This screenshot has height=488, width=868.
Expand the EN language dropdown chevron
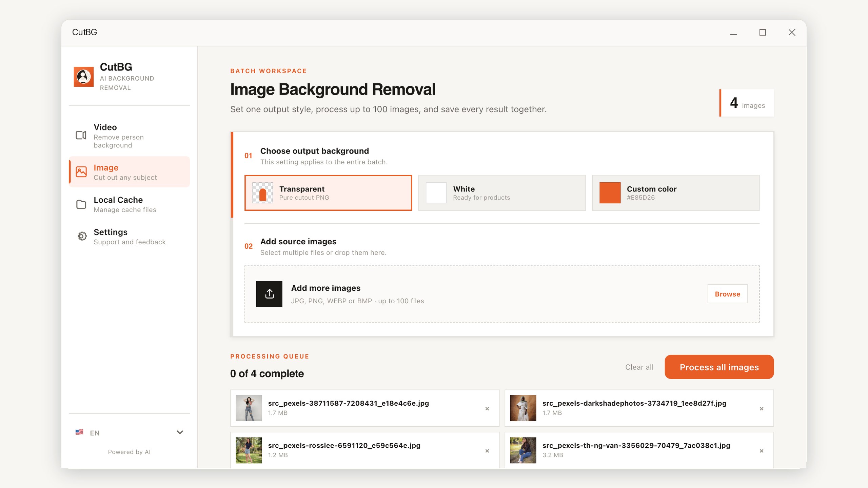click(180, 432)
